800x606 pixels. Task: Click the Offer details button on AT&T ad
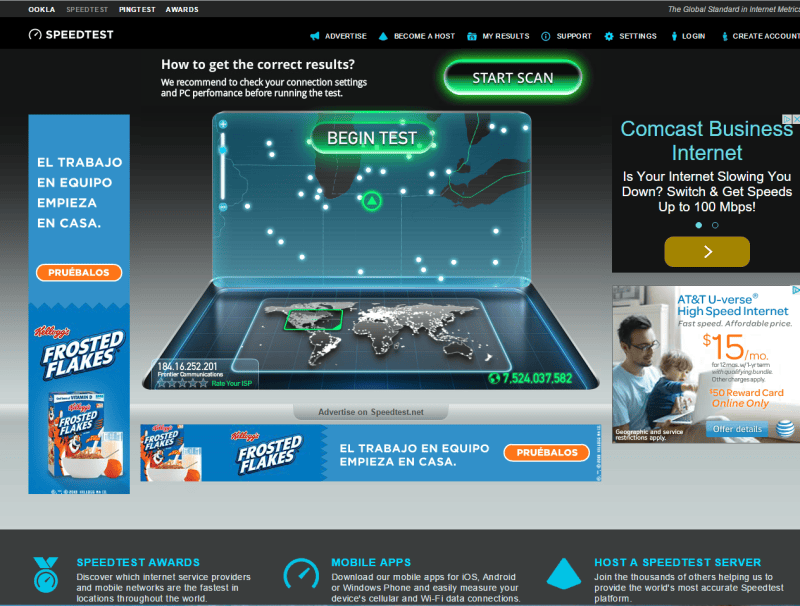click(x=737, y=429)
